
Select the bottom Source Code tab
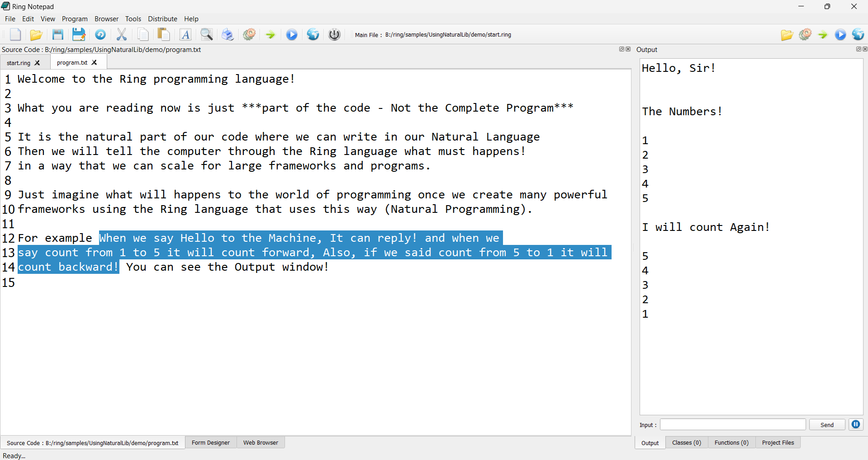point(93,443)
